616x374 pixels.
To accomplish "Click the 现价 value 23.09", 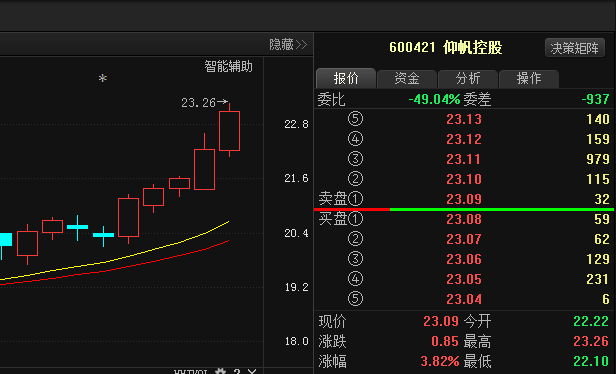I will click(441, 321).
